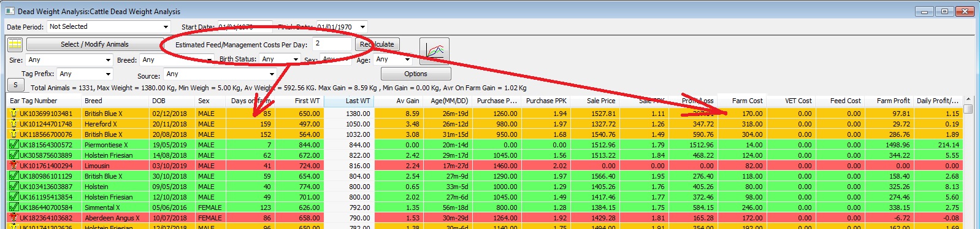Open the Date Period dropdown
Viewport: 980px width, 229px height.
click(109, 26)
